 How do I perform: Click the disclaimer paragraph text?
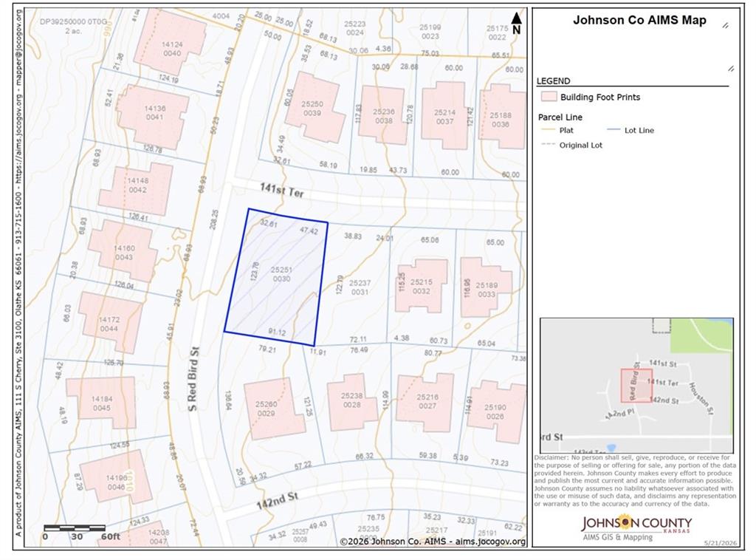[635, 480]
